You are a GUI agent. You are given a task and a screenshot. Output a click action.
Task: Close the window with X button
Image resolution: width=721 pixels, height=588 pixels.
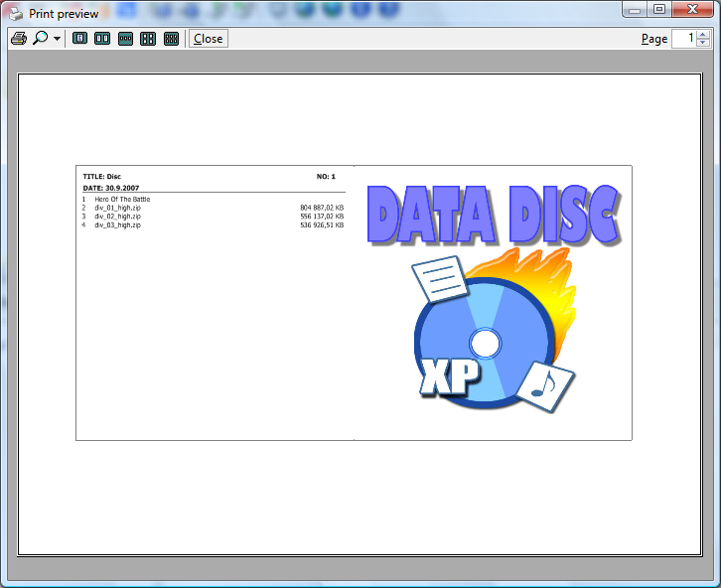click(692, 9)
